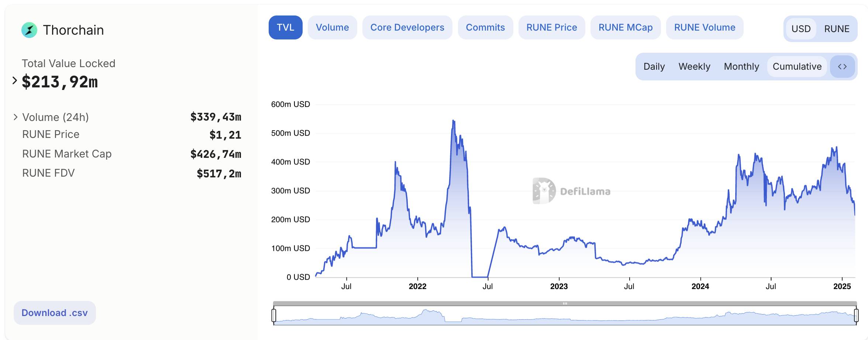Download the .csv data file
This screenshot has width=868, height=340.
[55, 313]
